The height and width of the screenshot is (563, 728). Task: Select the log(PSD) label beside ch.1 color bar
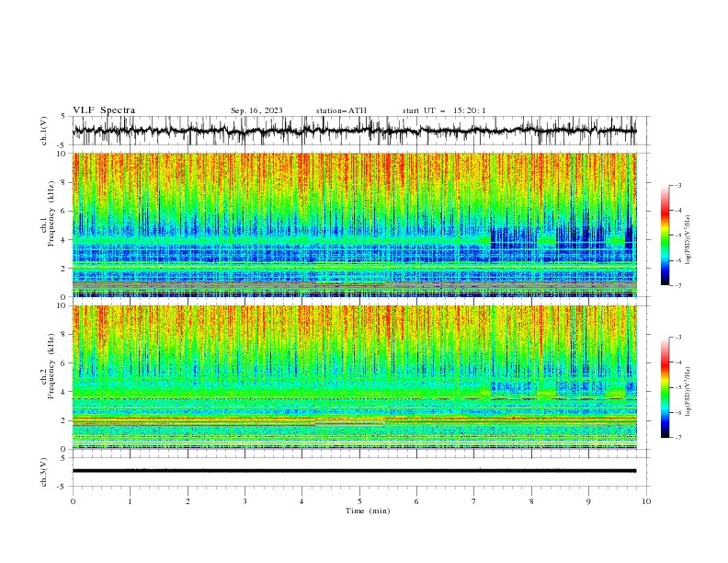[x=688, y=240]
